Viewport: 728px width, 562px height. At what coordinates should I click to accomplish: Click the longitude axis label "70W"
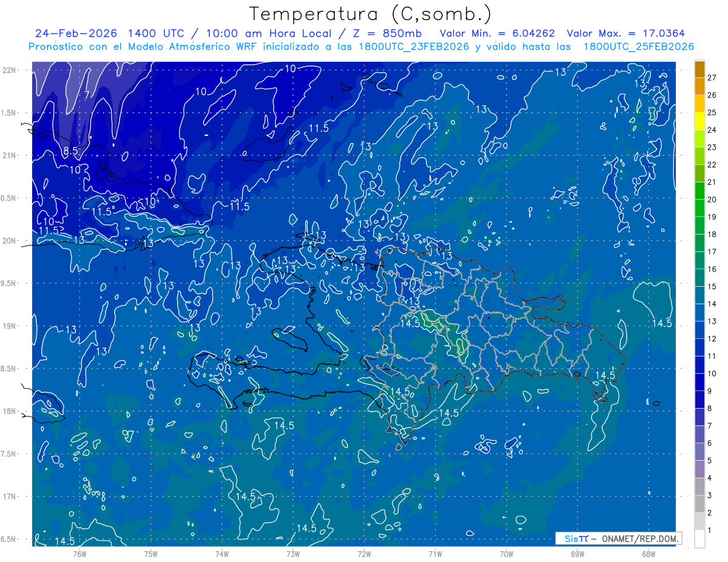(x=506, y=554)
